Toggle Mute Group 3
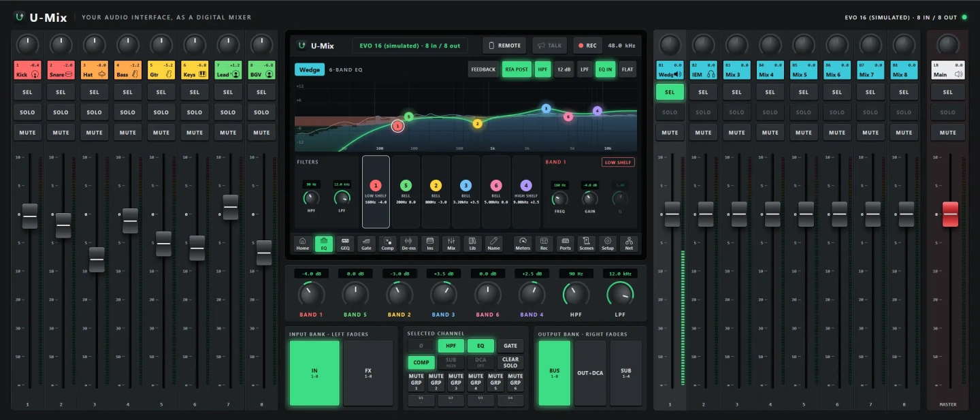This screenshot has width=980, height=420. pyautogui.click(x=456, y=381)
